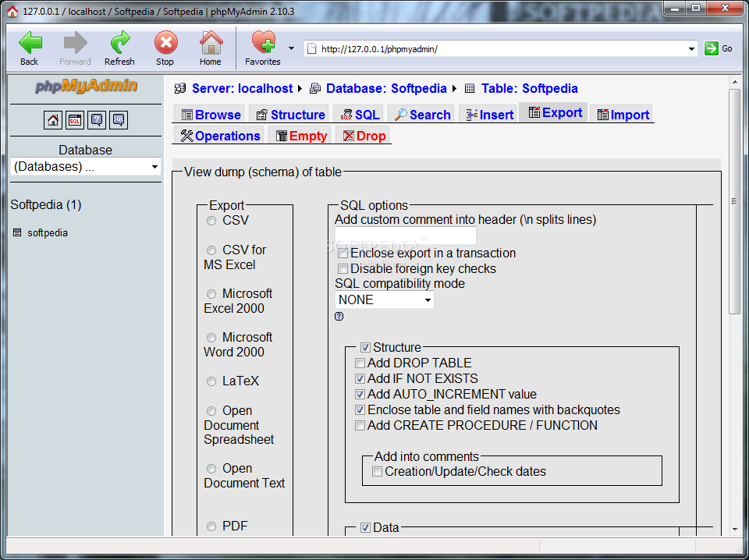Click the sidebar home icon under phpMyAdmin logo
This screenshot has height=560, width=749.
click(x=53, y=120)
